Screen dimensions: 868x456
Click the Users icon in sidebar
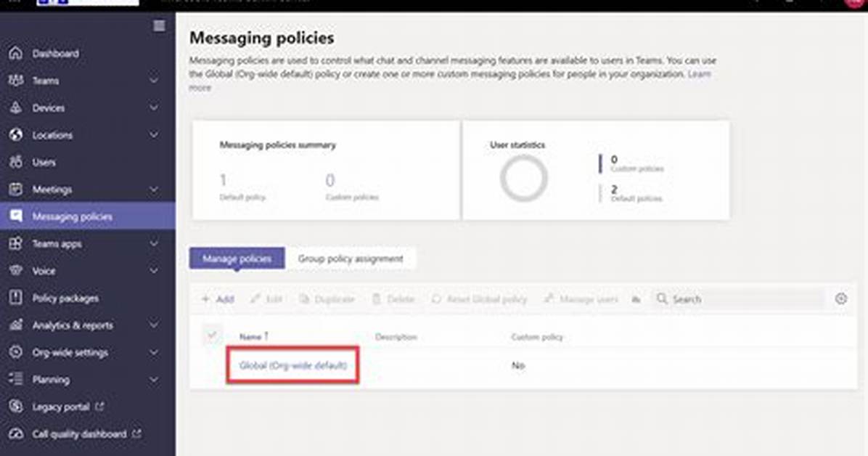(x=15, y=162)
